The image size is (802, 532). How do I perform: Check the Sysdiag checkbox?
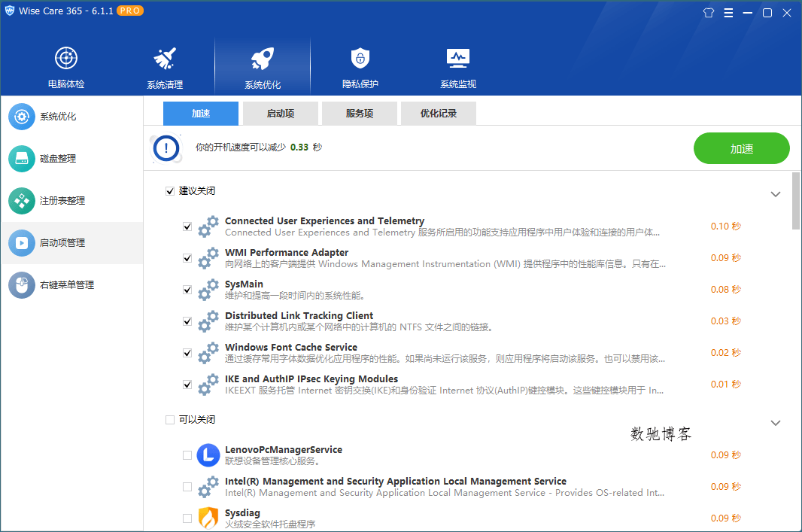187,518
